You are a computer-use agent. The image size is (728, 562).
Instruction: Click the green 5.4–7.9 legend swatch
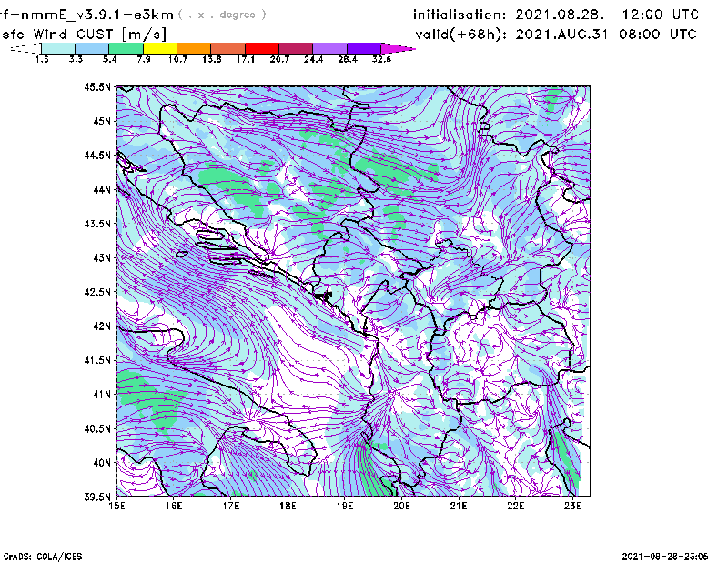pyautogui.click(x=126, y=48)
